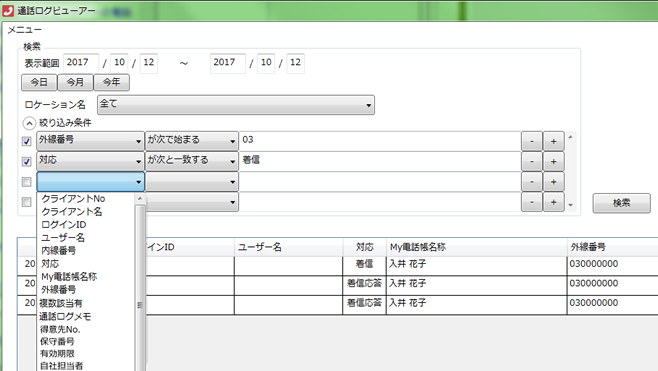Add a row after 対応 filter with plus
The width and height of the screenshot is (658, 371).
pos(554,162)
